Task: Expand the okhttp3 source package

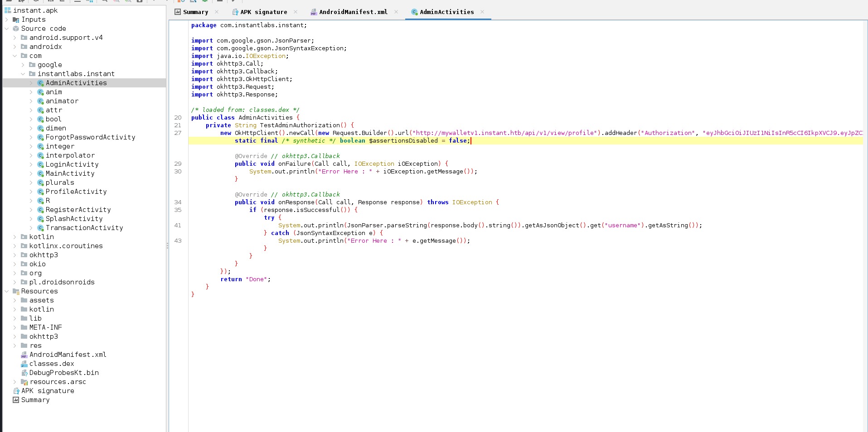Action: 15,255
